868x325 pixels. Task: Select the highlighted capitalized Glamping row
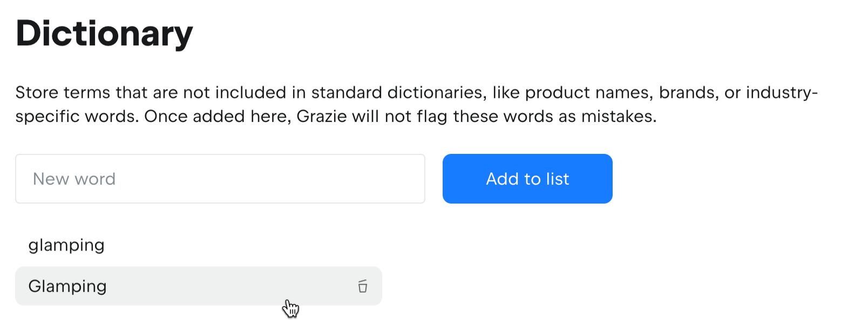(199, 286)
